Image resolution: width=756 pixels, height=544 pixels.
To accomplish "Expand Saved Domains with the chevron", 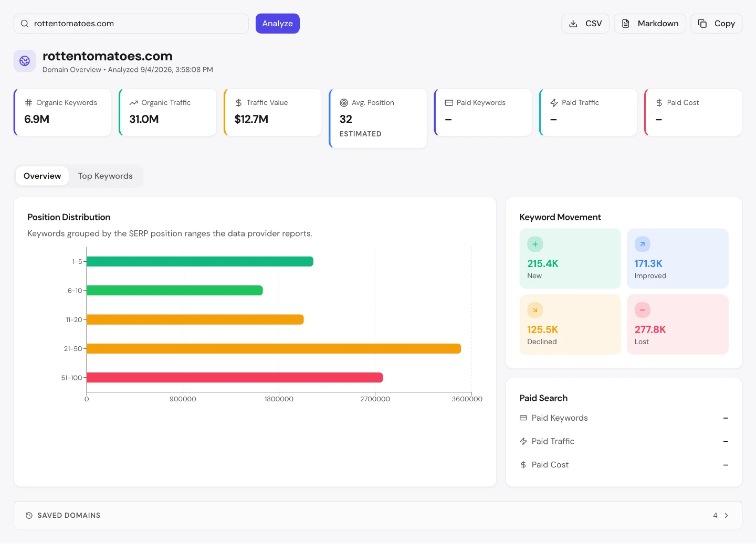I will [726, 516].
